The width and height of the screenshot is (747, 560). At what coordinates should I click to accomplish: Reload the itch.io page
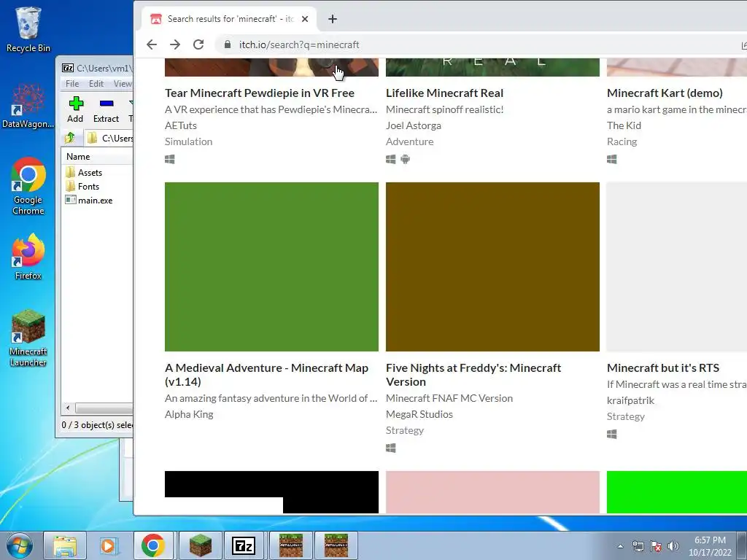point(198,44)
